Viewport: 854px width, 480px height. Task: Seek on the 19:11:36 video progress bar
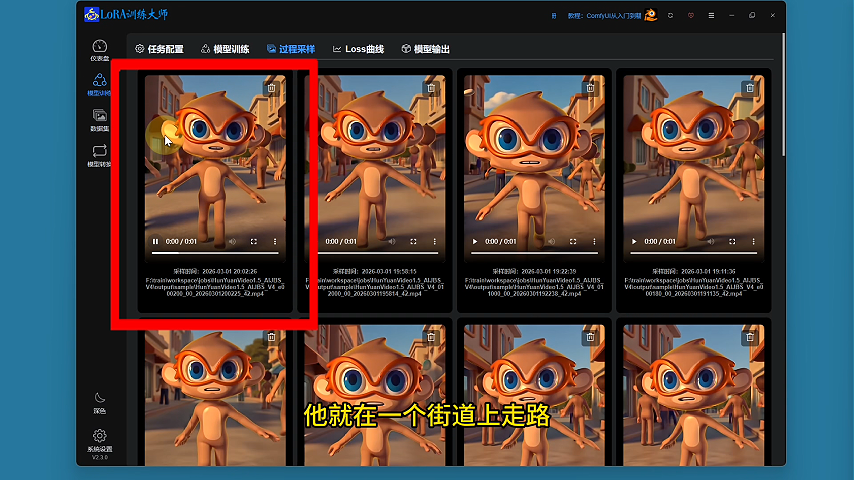pos(694,253)
